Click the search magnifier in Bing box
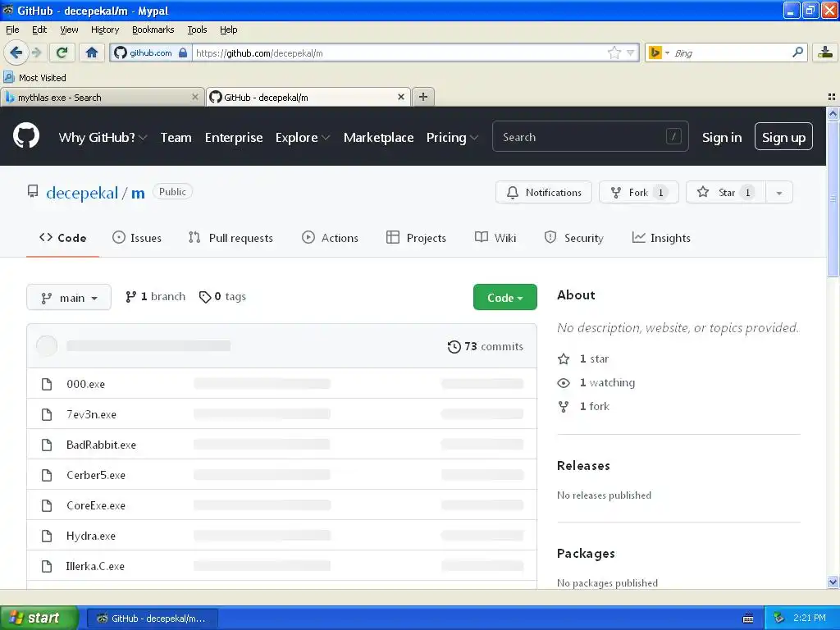 (797, 52)
